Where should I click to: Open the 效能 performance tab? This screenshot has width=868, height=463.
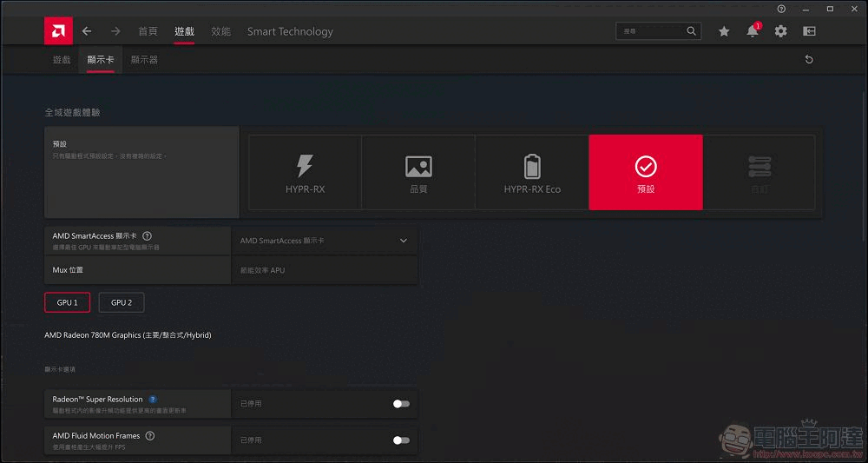coord(220,31)
